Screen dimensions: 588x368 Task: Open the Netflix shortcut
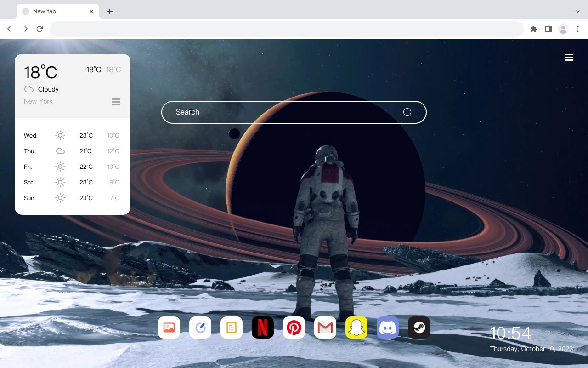[263, 328]
